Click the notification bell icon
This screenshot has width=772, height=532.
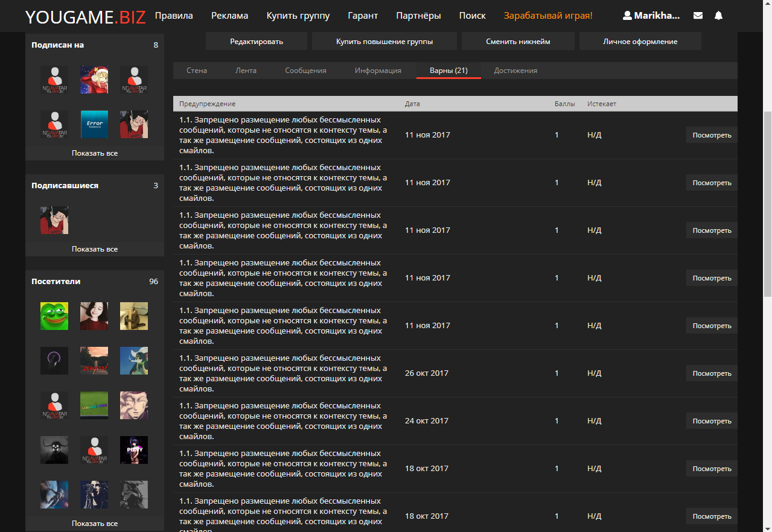pyautogui.click(x=718, y=16)
